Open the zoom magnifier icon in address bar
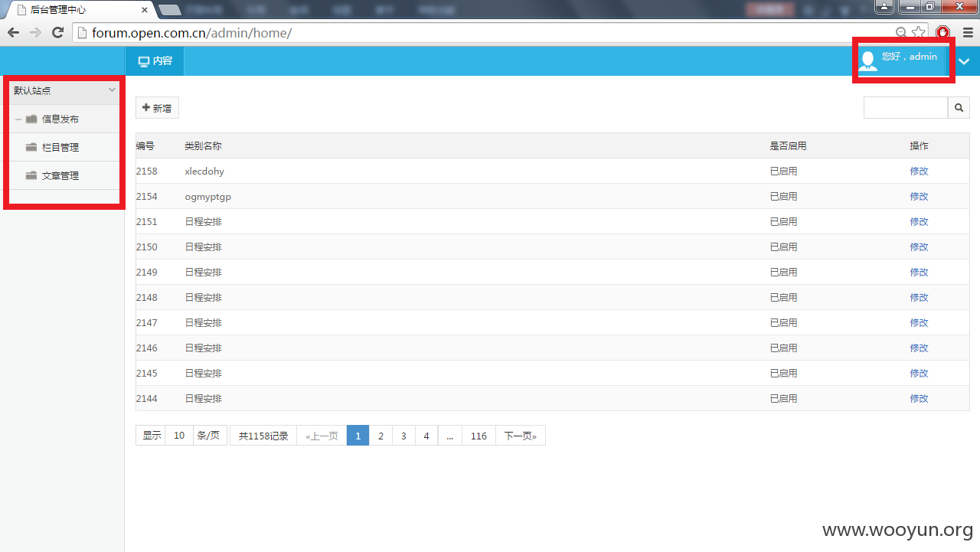980x552 pixels. 901,32
